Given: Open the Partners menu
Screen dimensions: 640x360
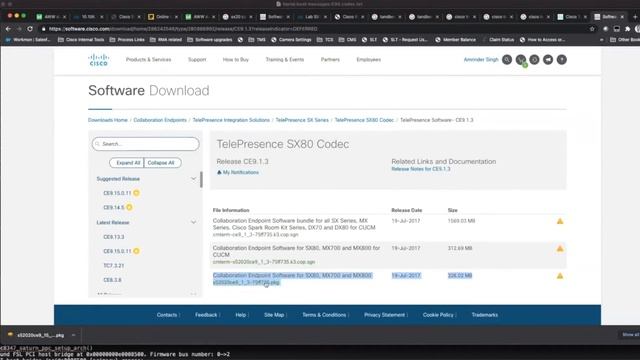Looking at the screenshot, I should [x=330, y=60].
